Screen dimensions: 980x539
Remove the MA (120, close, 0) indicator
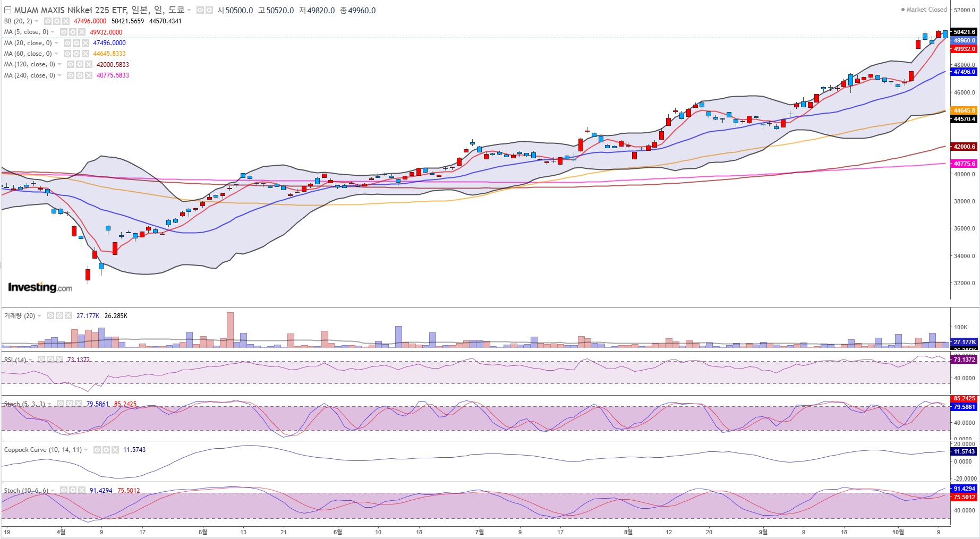[88, 64]
